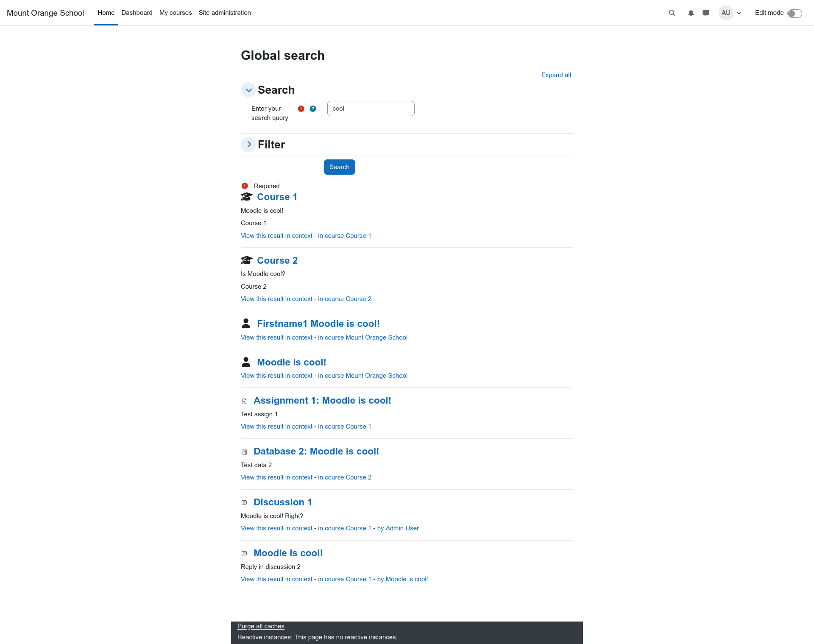Open notifications bell icon
This screenshot has height=644, width=814.
pyautogui.click(x=691, y=13)
